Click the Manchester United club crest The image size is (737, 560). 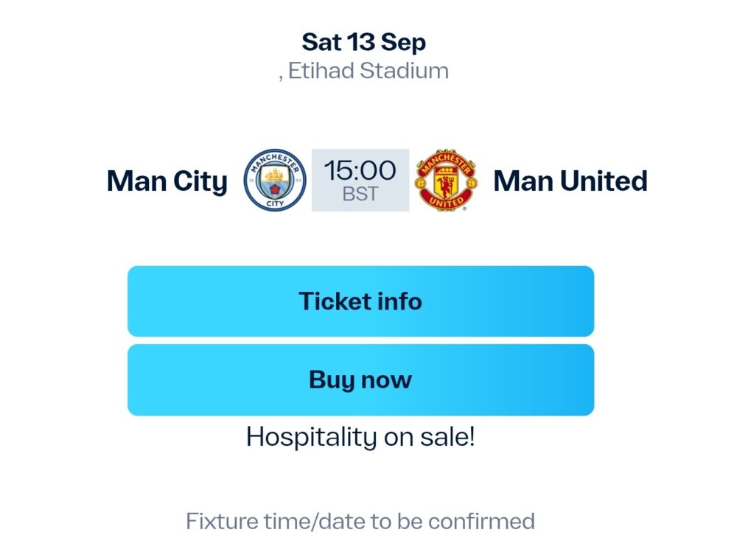(x=446, y=181)
